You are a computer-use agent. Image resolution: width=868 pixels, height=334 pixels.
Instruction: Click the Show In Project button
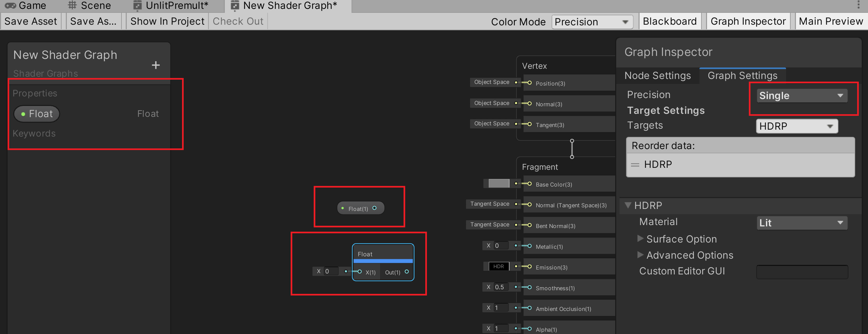coord(167,21)
